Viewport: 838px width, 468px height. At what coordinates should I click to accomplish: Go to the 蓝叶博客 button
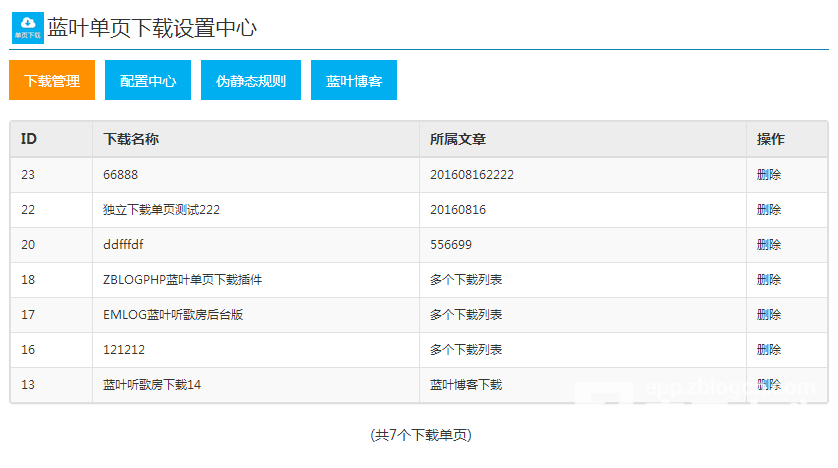(x=354, y=81)
